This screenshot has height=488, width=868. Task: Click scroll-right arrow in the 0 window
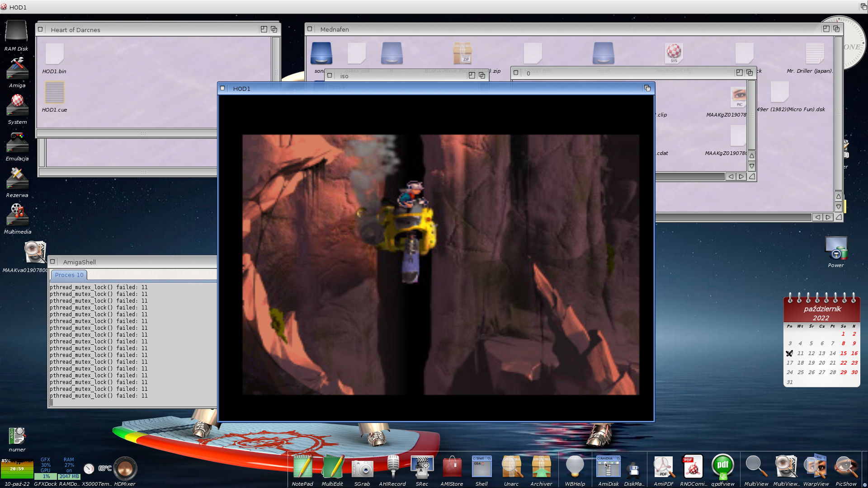pos(741,177)
